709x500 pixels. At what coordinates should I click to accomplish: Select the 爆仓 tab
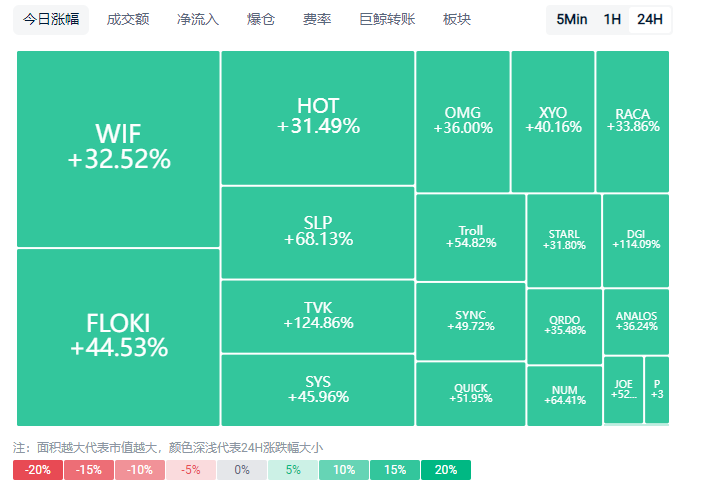[x=261, y=20]
